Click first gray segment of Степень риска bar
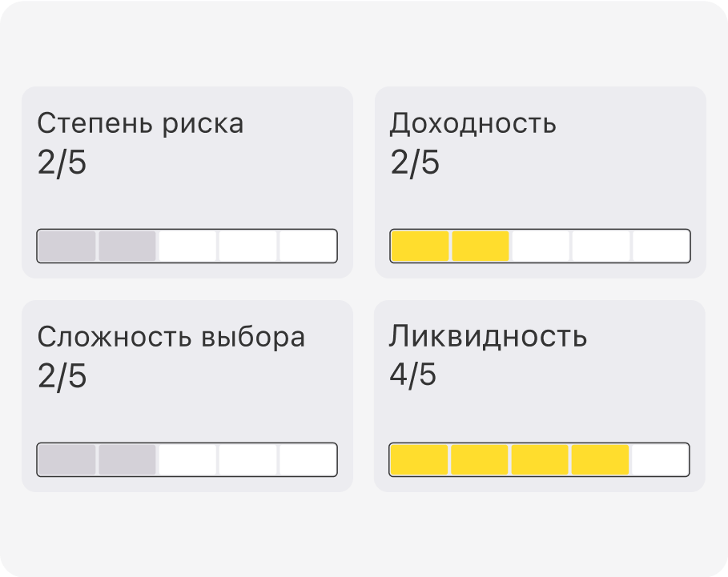Image resolution: width=728 pixels, height=577 pixels. point(66,246)
